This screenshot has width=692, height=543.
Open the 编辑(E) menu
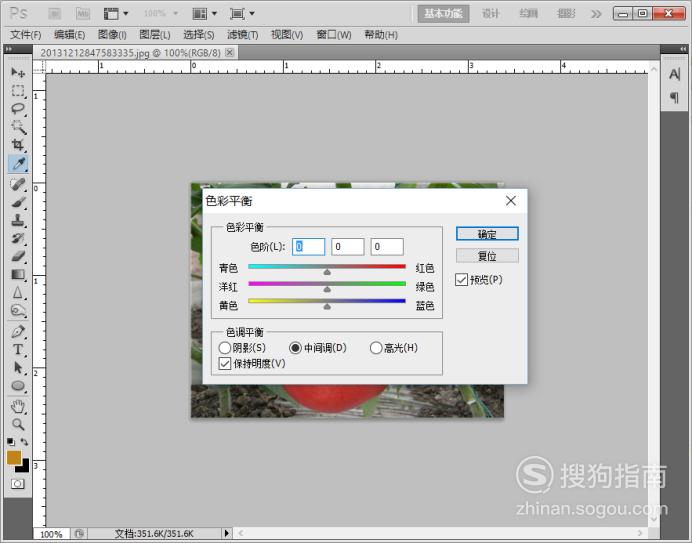click(69, 35)
